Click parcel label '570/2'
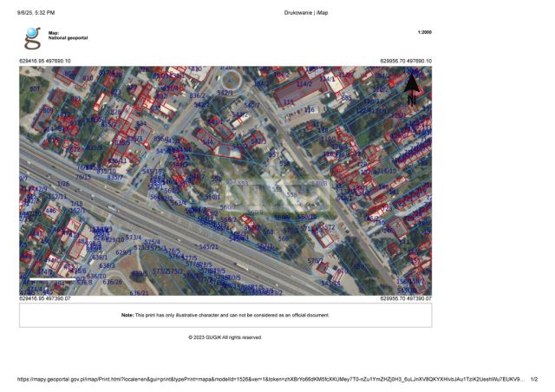Viewport: 555px width, 392px height. (x=315, y=261)
